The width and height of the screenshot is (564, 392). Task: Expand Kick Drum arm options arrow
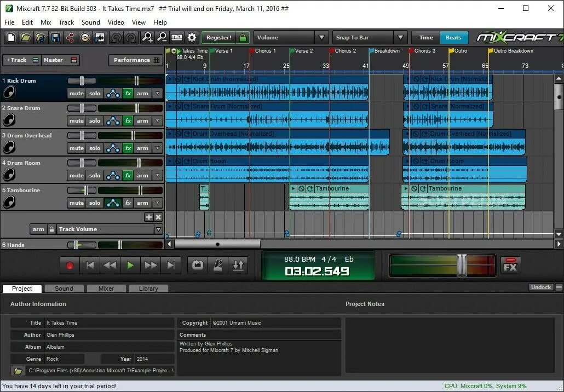(157, 94)
